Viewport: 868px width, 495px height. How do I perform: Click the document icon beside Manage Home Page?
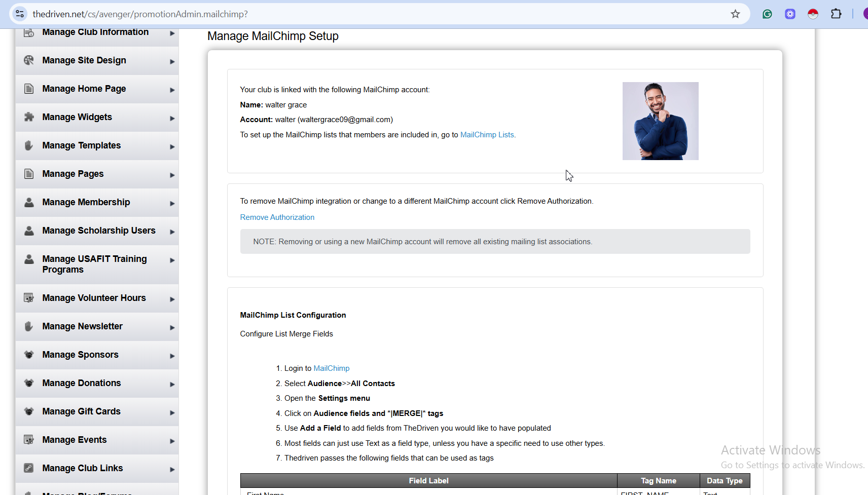29,89
